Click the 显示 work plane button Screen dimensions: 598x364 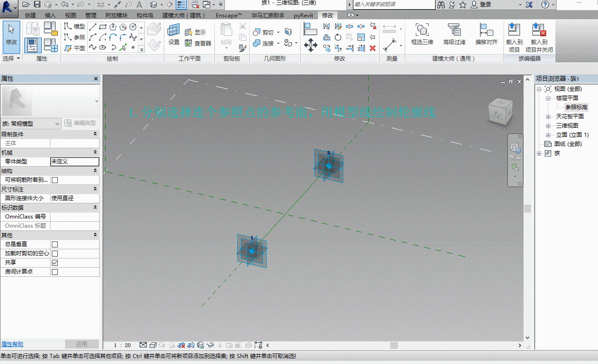tap(196, 33)
